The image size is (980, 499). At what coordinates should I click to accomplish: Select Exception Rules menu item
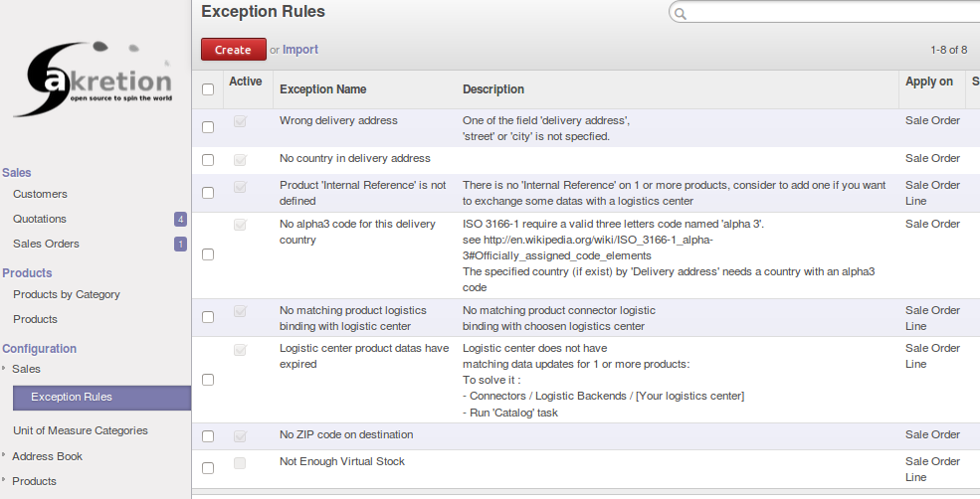(x=101, y=398)
